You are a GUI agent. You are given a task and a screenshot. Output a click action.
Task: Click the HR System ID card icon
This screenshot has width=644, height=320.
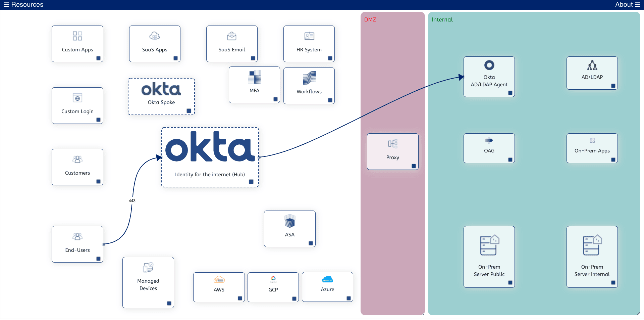click(309, 36)
